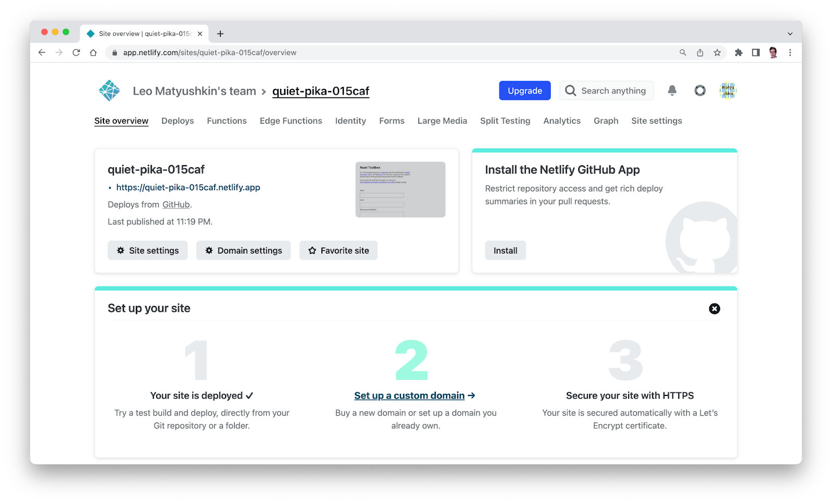Open the Identity tab
Viewport: 832px width, 504px height.
click(350, 121)
